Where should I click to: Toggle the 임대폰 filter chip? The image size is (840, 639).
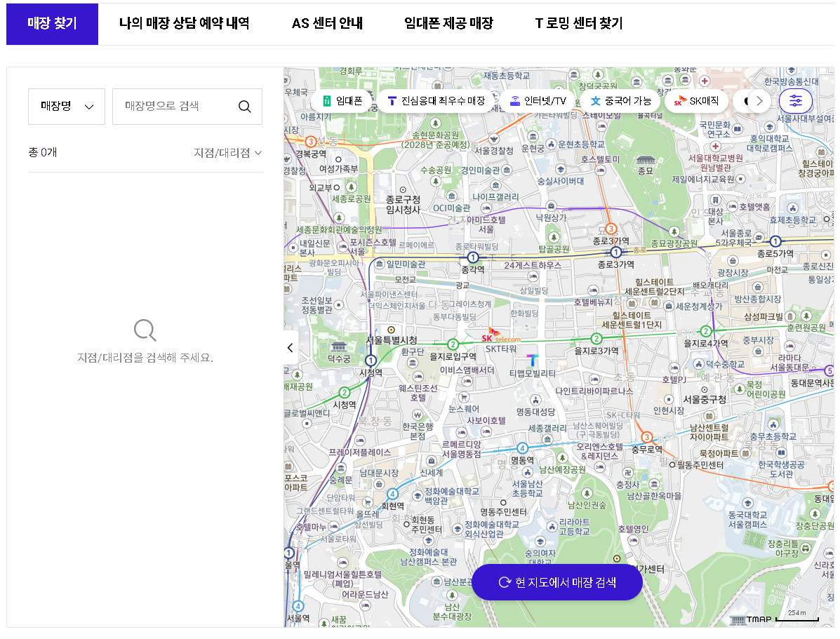[x=342, y=101]
